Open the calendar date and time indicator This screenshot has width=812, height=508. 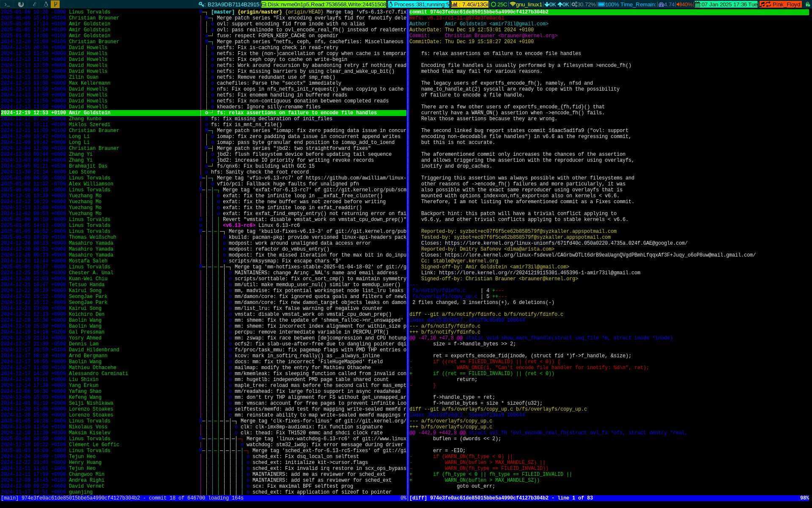(726, 4)
